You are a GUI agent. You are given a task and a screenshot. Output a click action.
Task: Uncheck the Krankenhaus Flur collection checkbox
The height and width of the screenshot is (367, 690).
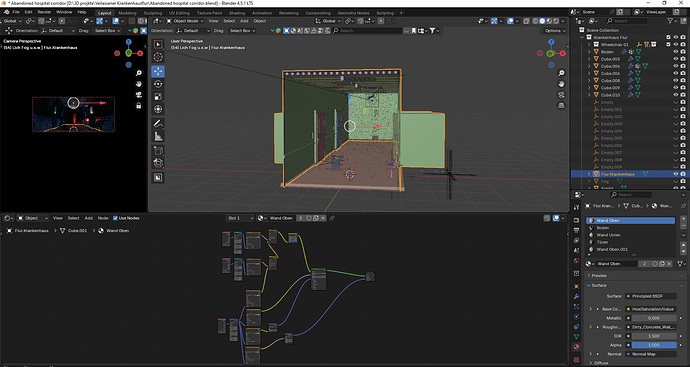coord(668,37)
